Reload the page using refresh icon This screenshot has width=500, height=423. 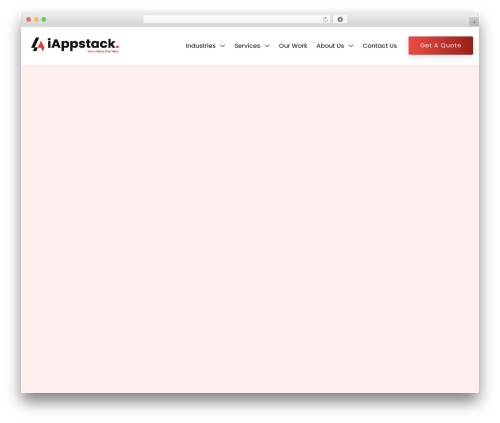click(x=325, y=20)
